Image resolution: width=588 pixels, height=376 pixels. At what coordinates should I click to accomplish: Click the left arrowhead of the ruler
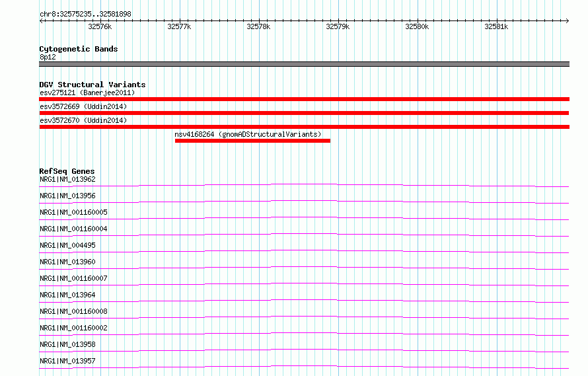(x=41, y=20)
